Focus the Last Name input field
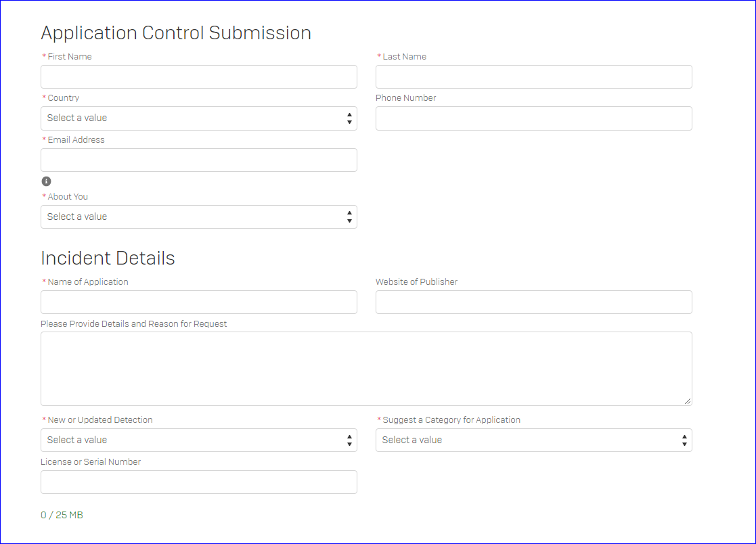756x544 pixels. tap(533, 77)
